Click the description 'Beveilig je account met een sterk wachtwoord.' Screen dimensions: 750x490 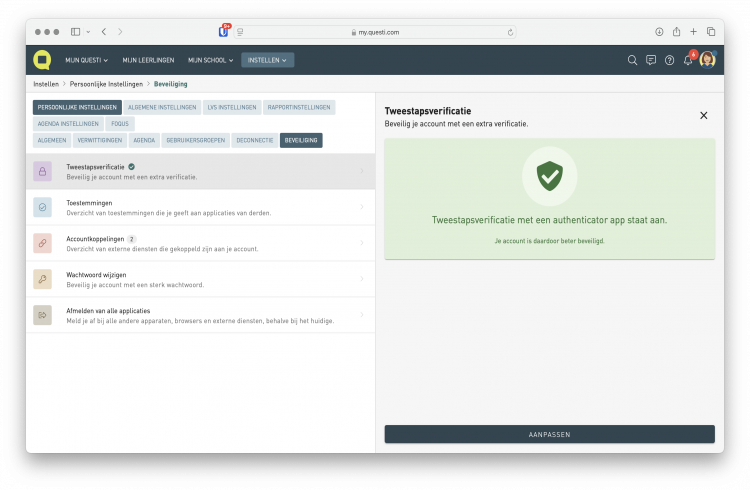pos(135,285)
